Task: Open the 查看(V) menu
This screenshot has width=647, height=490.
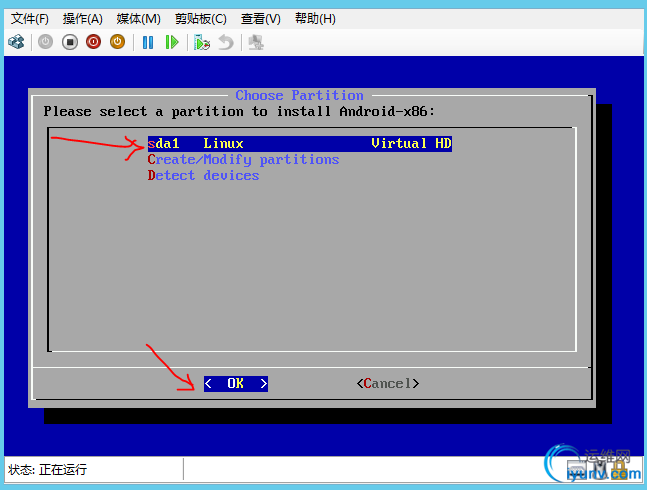Action: click(261, 19)
